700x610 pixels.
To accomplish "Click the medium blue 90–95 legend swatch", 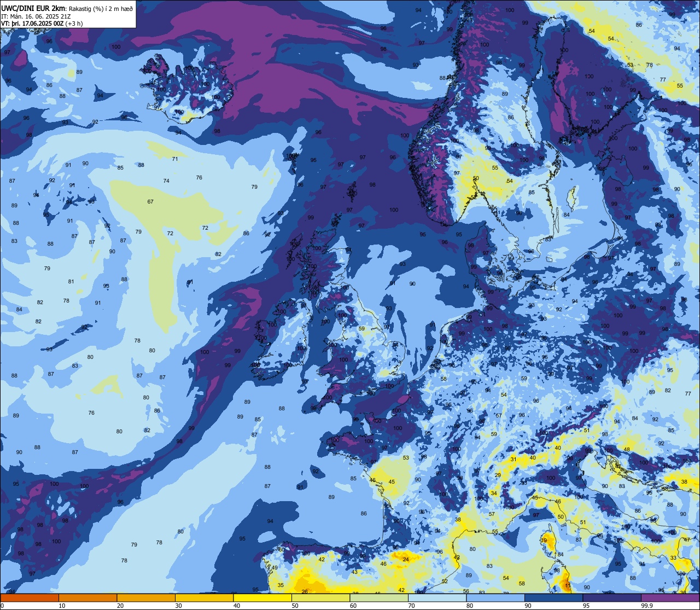I will 553,597.
